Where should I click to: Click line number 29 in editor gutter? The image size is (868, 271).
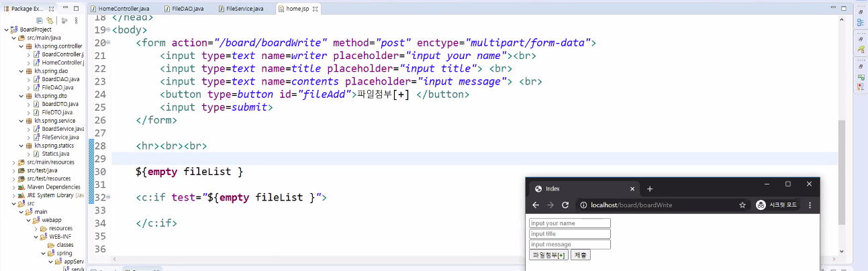[x=99, y=159]
